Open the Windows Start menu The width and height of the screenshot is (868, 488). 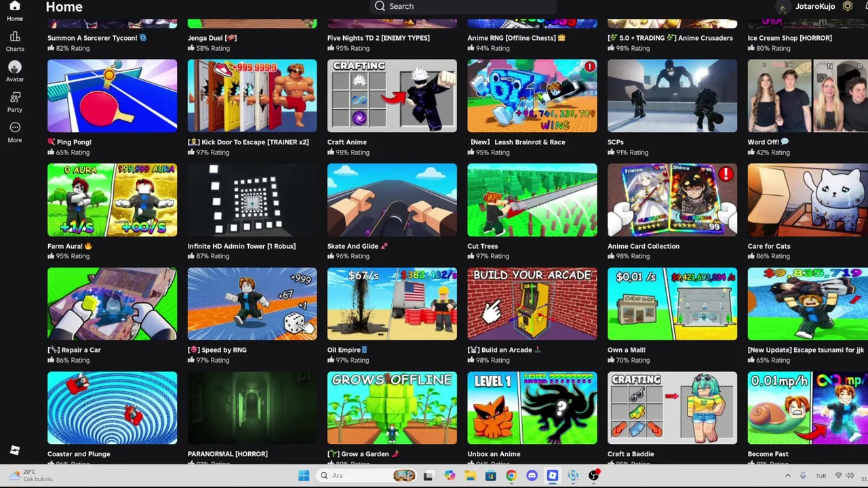pos(304,476)
